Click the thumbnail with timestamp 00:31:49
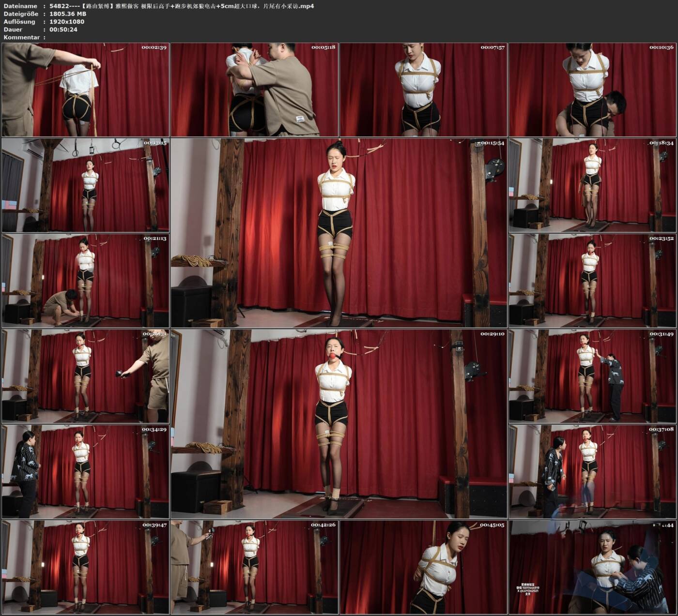 pyautogui.click(x=593, y=376)
